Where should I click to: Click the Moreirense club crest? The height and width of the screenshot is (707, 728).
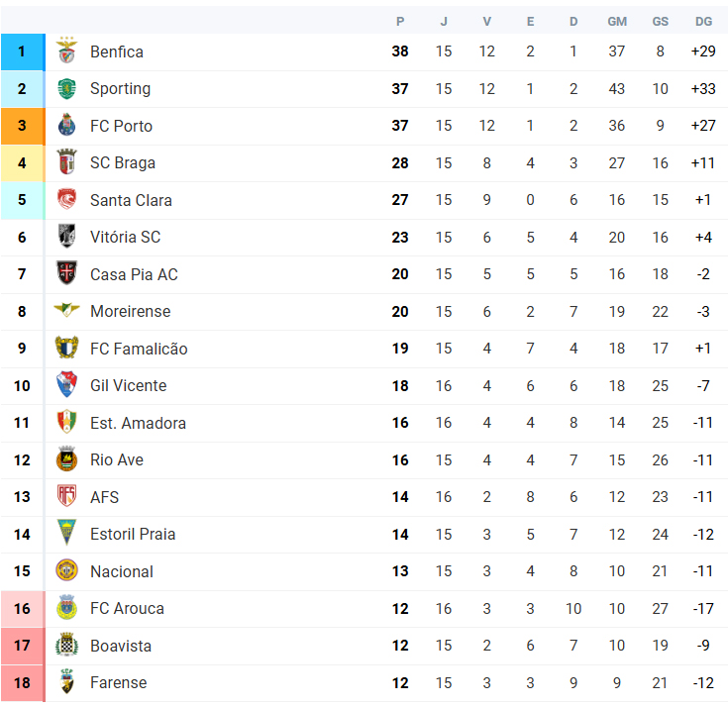tap(67, 310)
